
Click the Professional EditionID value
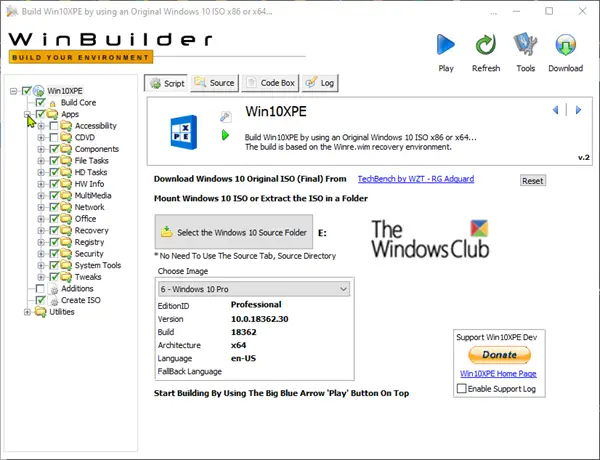[256, 305]
